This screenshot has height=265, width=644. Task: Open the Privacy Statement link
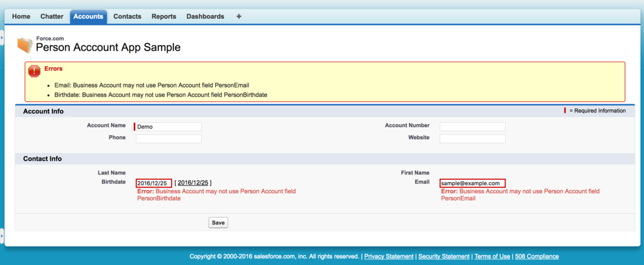389,256
